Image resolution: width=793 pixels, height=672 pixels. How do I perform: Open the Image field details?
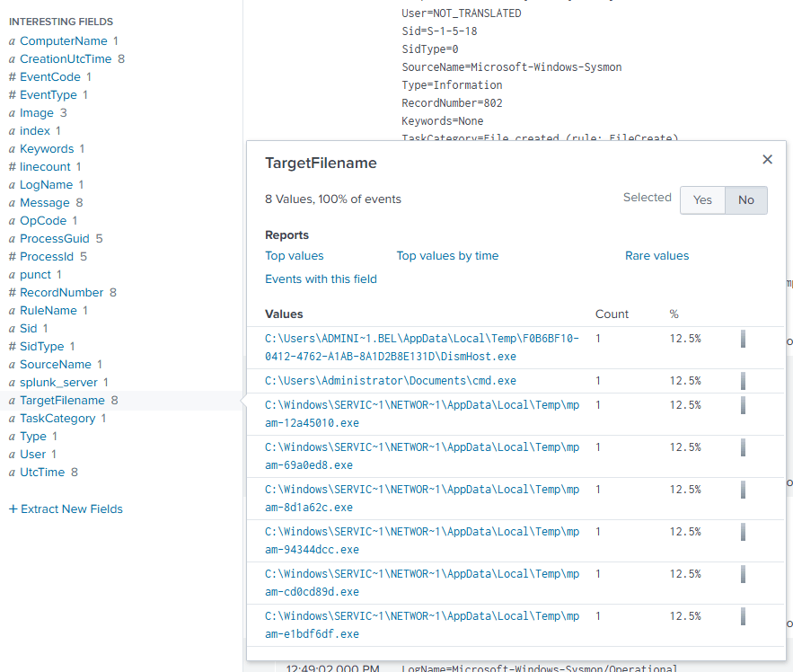pos(37,113)
